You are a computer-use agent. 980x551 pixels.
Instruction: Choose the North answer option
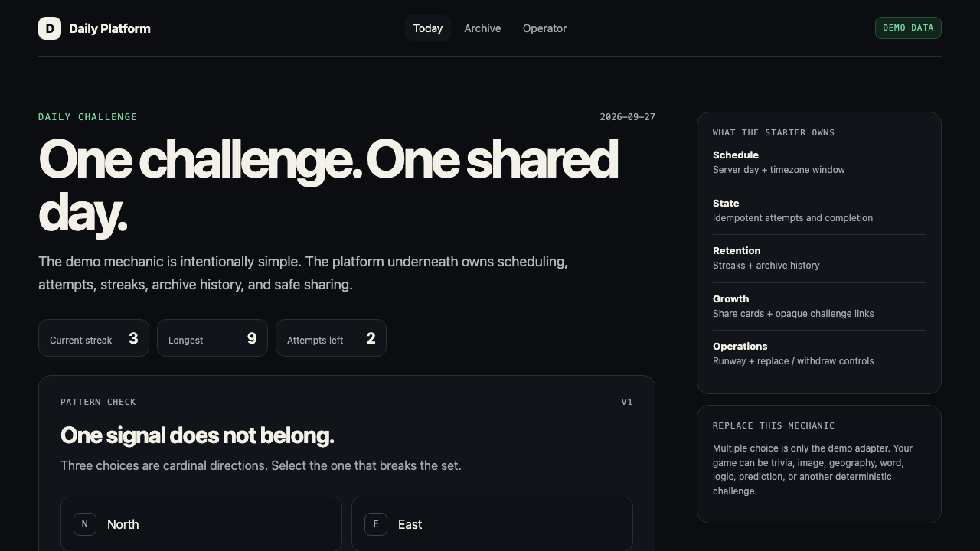point(201,524)
